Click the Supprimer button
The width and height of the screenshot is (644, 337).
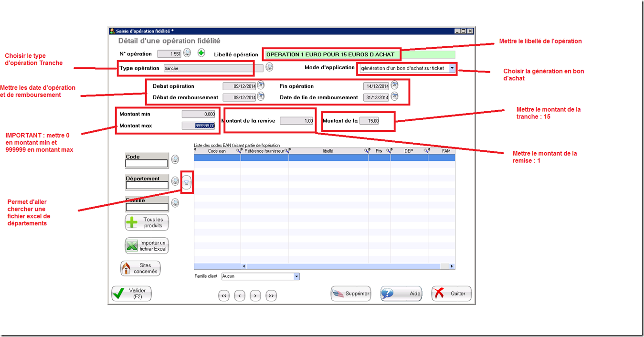[351, 294]
